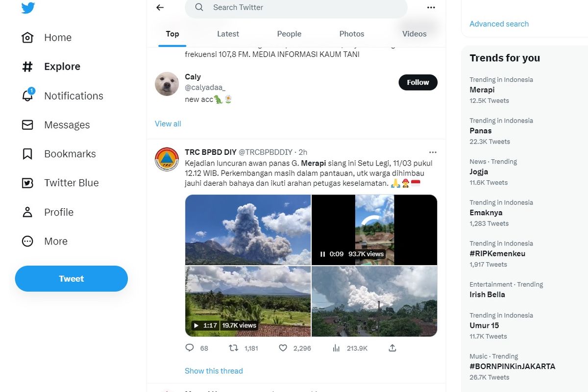Follow the Caly account
588x392 pixels.
coord(417,82)
